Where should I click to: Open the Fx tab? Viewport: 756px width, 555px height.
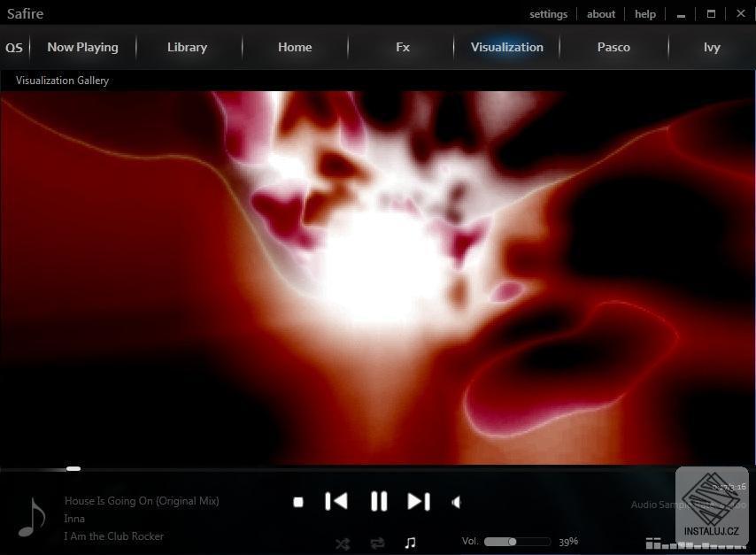point(403,47)
